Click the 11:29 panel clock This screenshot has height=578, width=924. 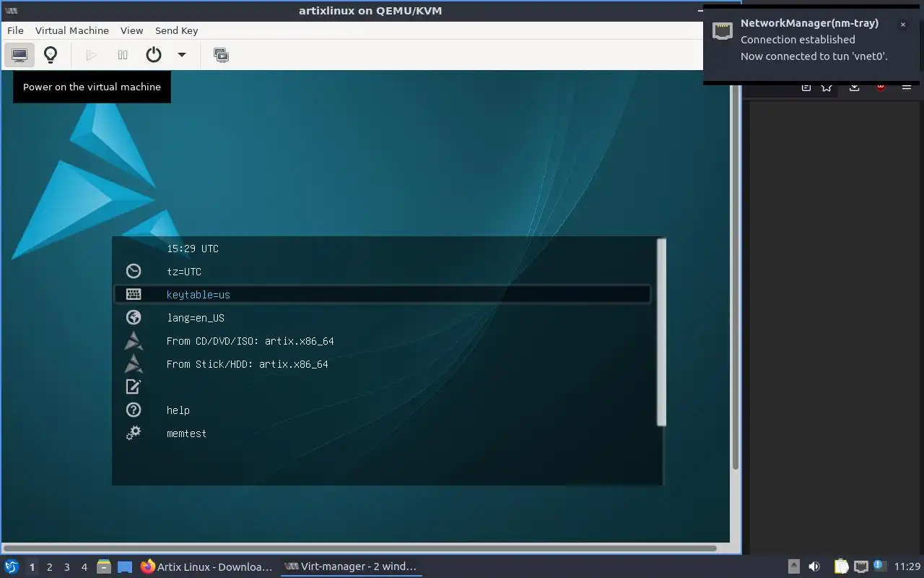tap(907, 567)
